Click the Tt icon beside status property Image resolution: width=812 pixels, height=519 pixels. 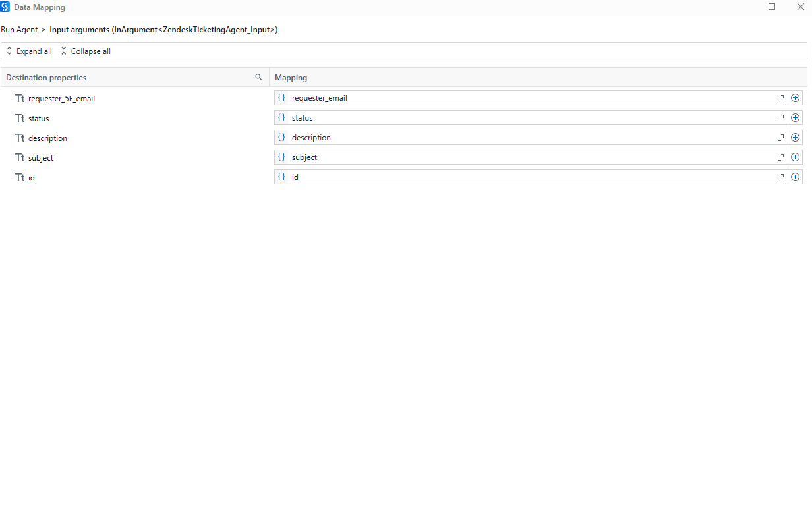coord(20,119)
